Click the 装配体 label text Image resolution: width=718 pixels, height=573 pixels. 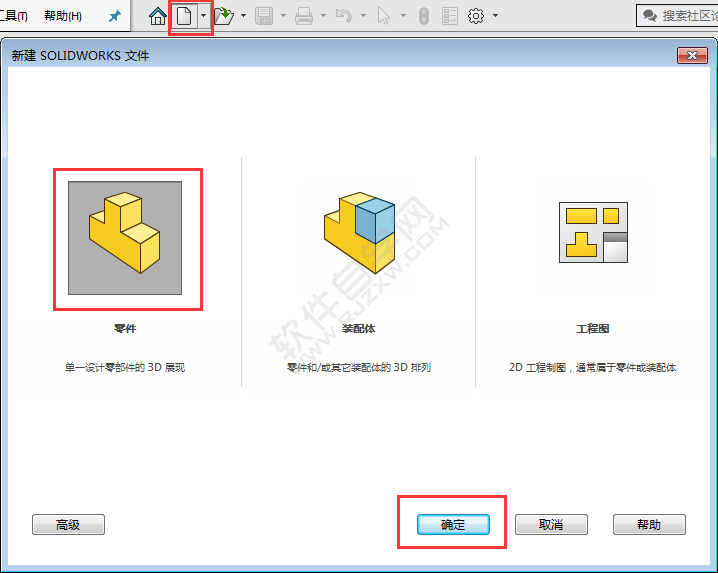(x=359, y=328)
